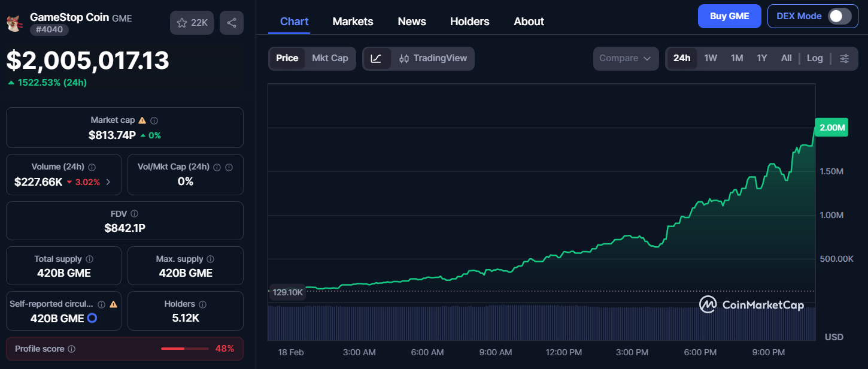Open Self-reported circulating supply info icon
Screen dimensions: 868x369
[x=101, y=304]
